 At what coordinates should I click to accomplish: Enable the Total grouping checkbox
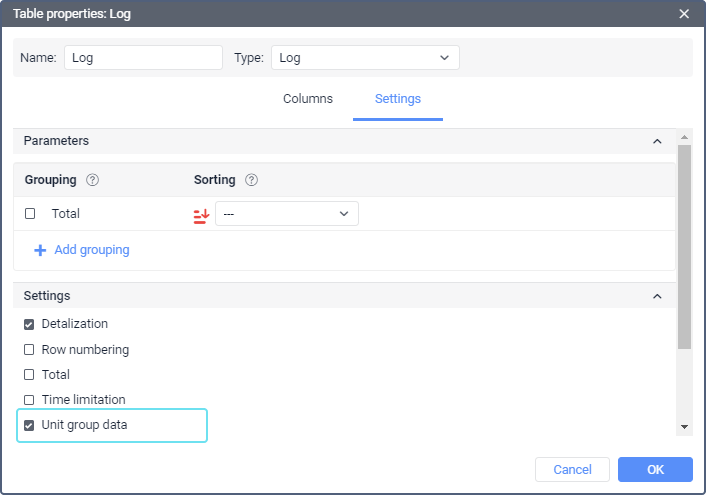point(30,214)
